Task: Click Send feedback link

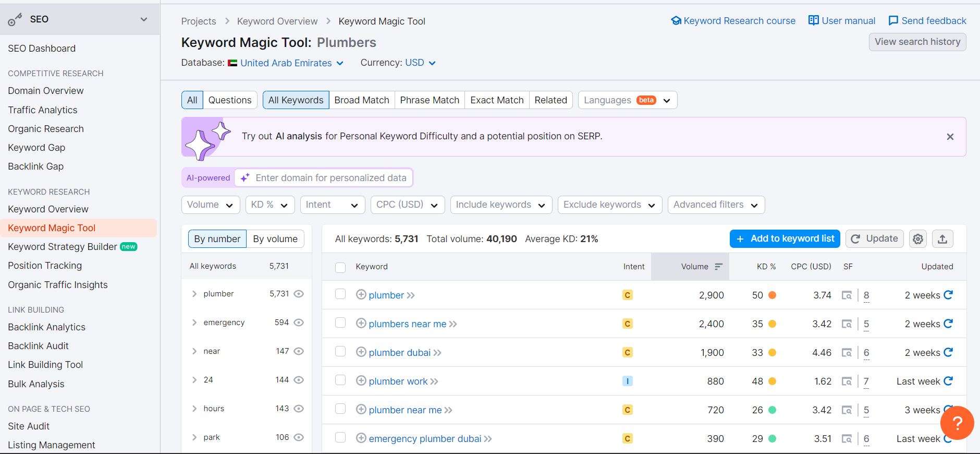Action: point(927,21)
